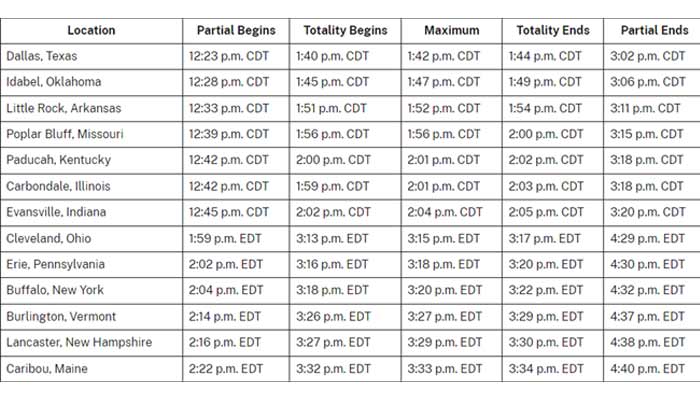Viewport: 700px width, 400px height.
Task: Click the Partial Ends column header
Action: coord(653,30)
